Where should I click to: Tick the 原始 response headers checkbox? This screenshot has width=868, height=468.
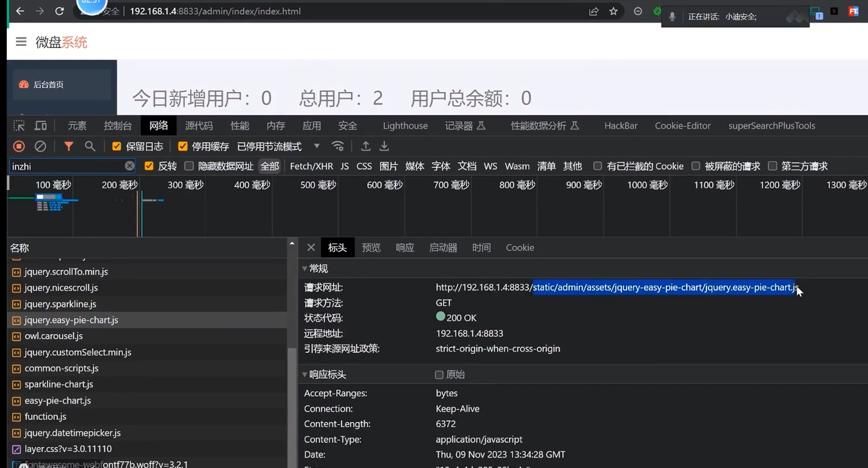(439, 375)
